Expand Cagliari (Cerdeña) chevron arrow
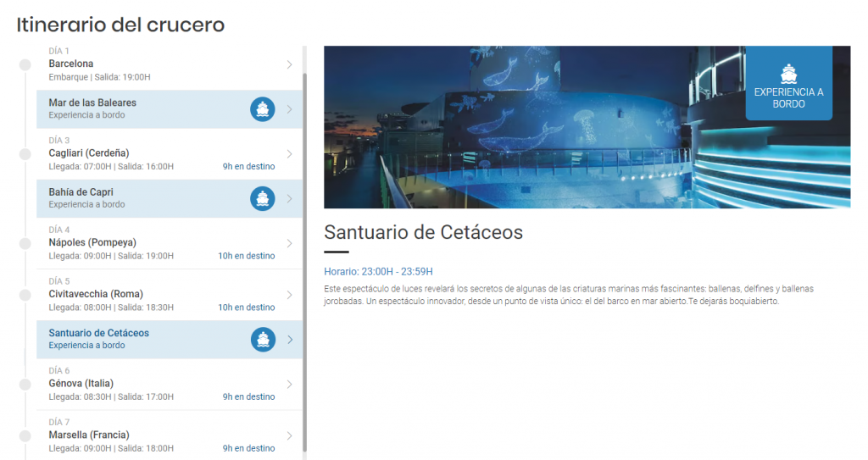 tap(289, 154)
